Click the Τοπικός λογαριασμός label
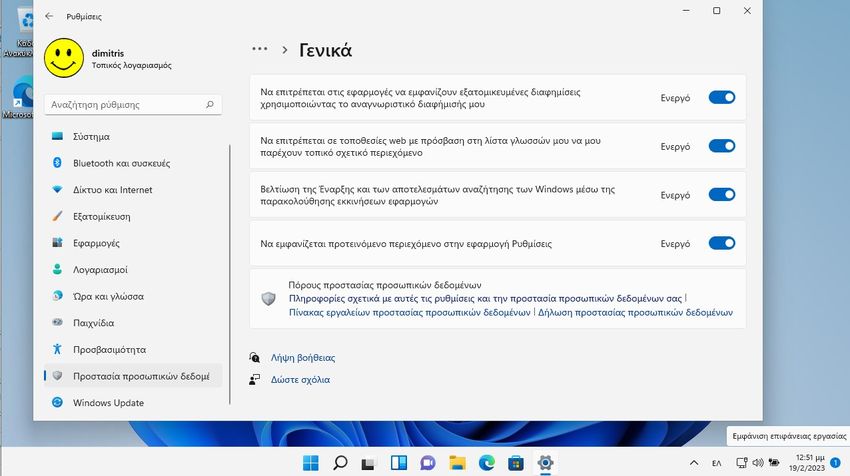 point(131,65)
